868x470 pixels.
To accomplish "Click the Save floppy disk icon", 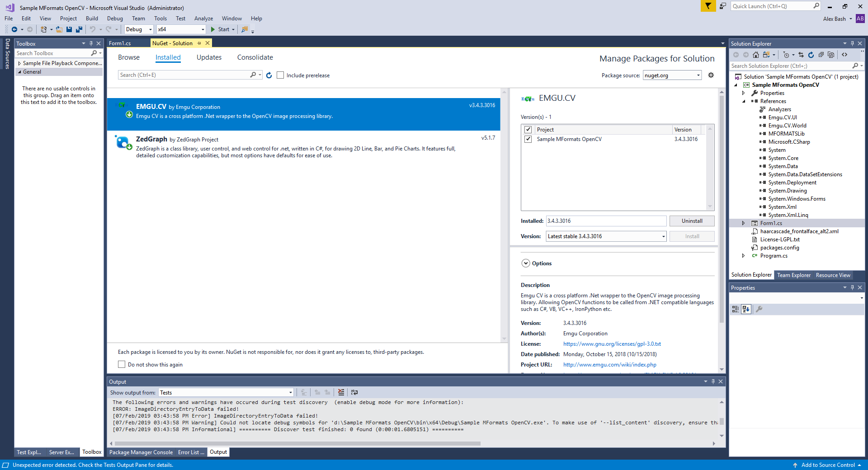I will click(69, 29).
